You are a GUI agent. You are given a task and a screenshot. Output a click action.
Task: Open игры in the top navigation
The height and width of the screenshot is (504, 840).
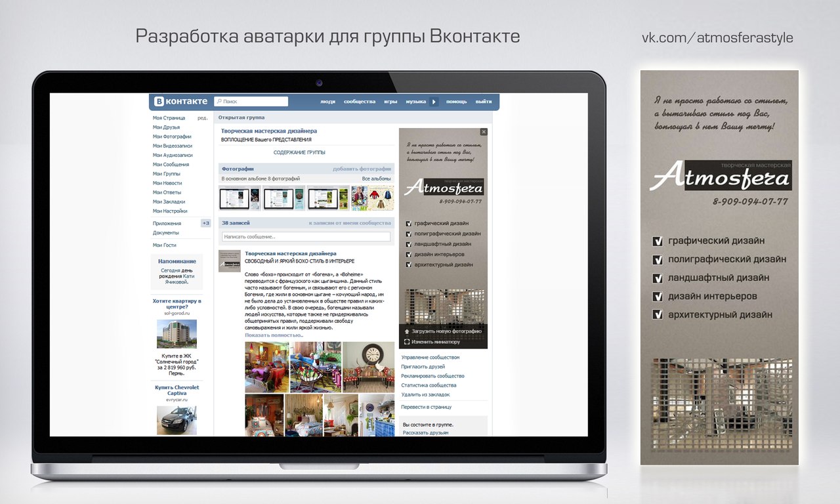(x=390, y=102)
